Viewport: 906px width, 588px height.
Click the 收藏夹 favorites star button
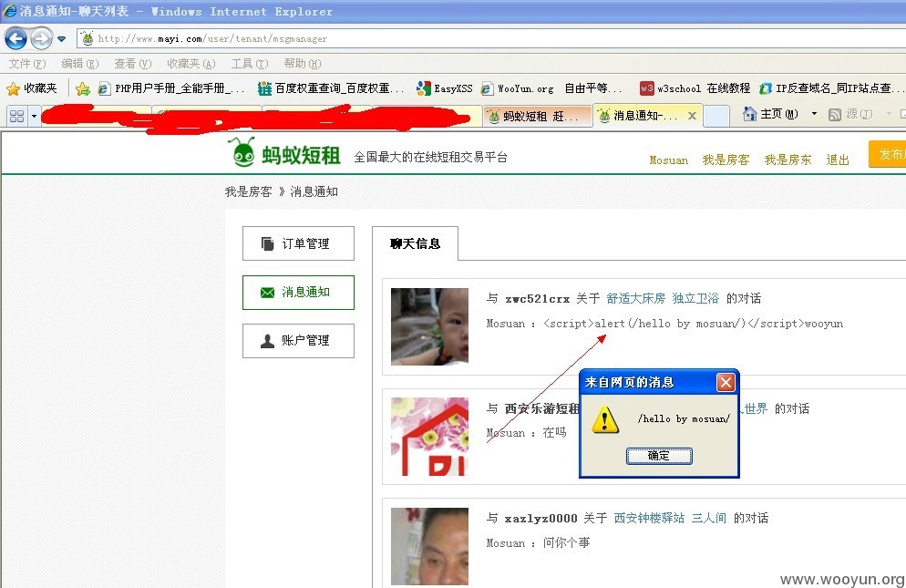coord(32,88)
